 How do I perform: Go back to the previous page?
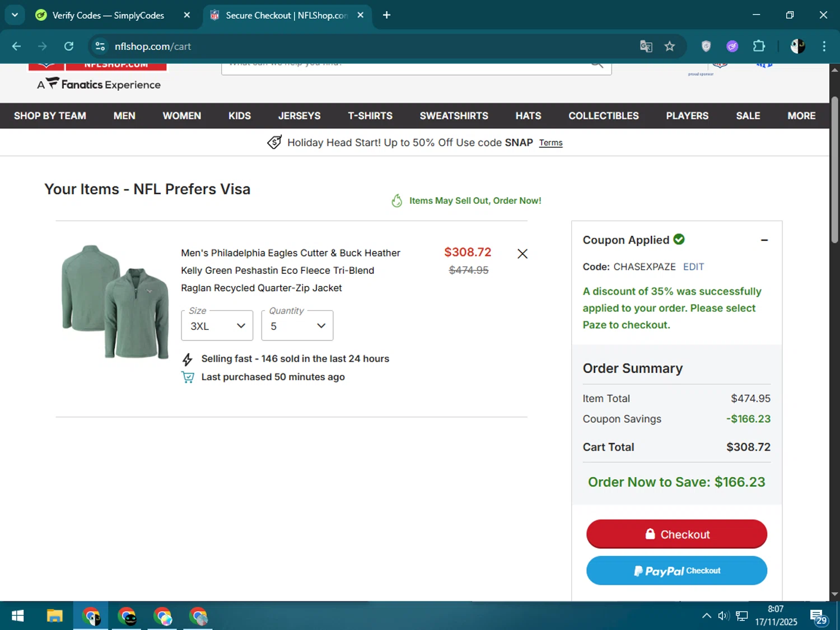click(x=16, y=46)
